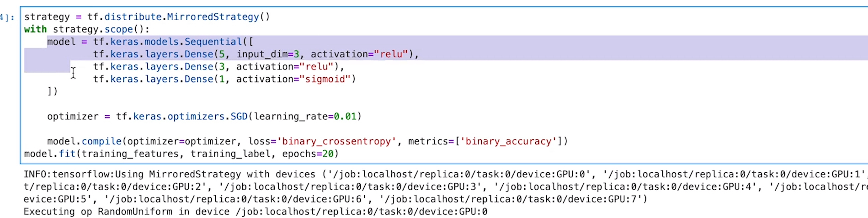The height and width of the screenshot is (218, 868).
Task: Click on MirroredStrategy in the first line
Action: pyautogui.click(x=213, y=17)
